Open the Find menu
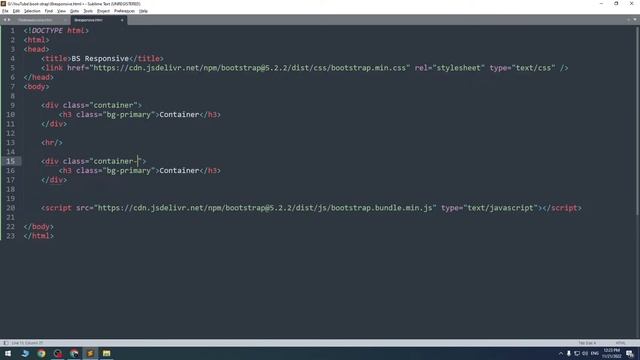 point(49,11)
